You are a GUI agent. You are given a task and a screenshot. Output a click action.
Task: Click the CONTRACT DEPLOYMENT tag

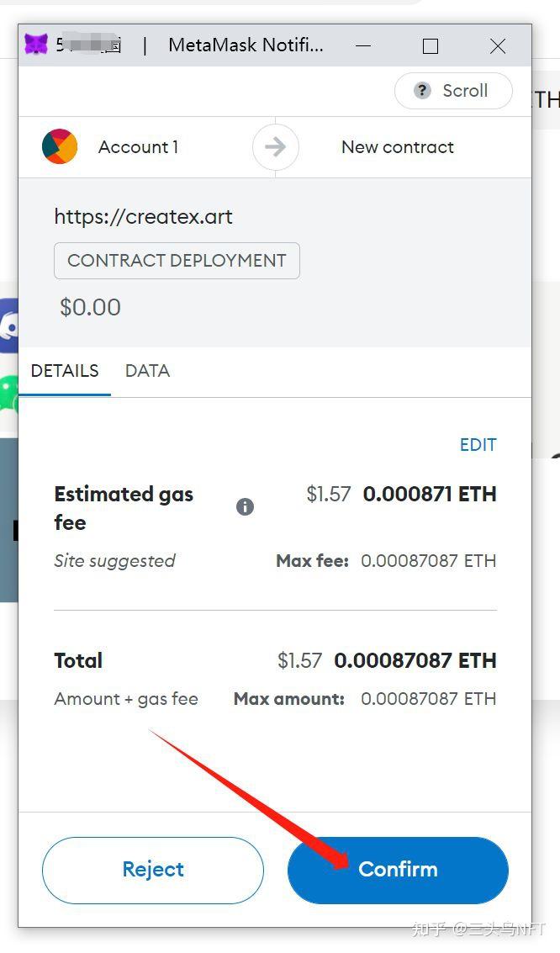[x=177, y=261]
